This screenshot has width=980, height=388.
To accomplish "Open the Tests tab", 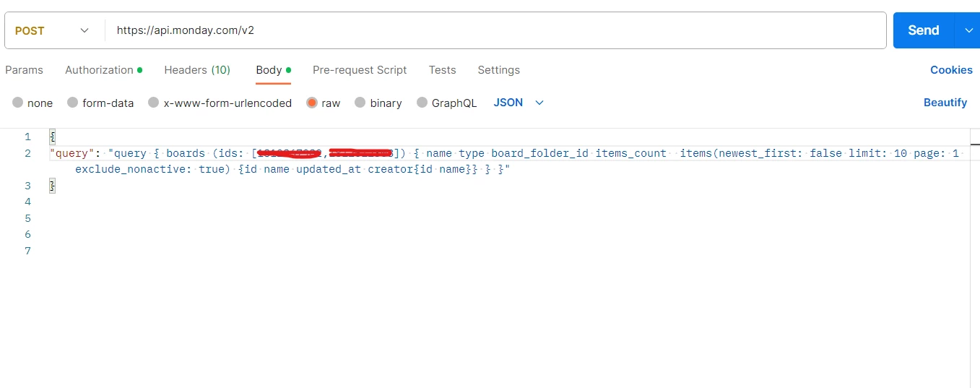I will tap(442, 70).
